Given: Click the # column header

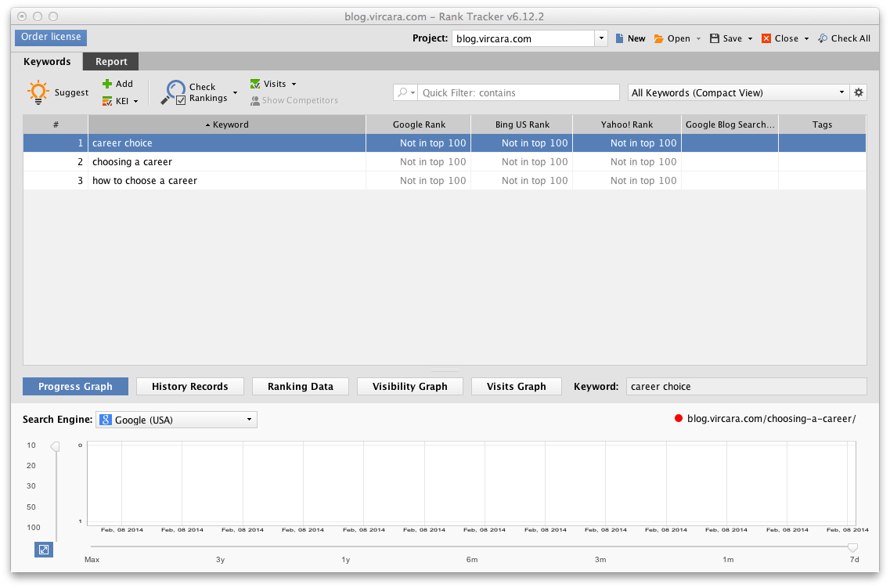Looking at the screenshot, I should [56, 124].
